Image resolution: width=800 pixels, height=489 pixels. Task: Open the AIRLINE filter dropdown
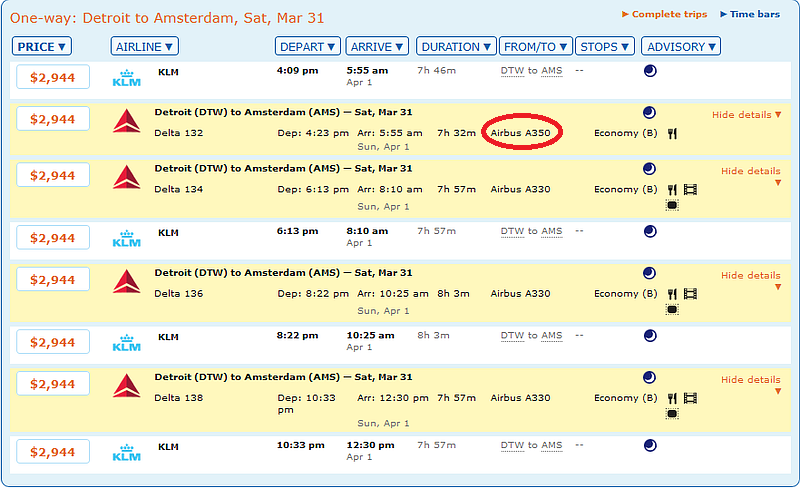pyautogui.click(x=144, y=46)
